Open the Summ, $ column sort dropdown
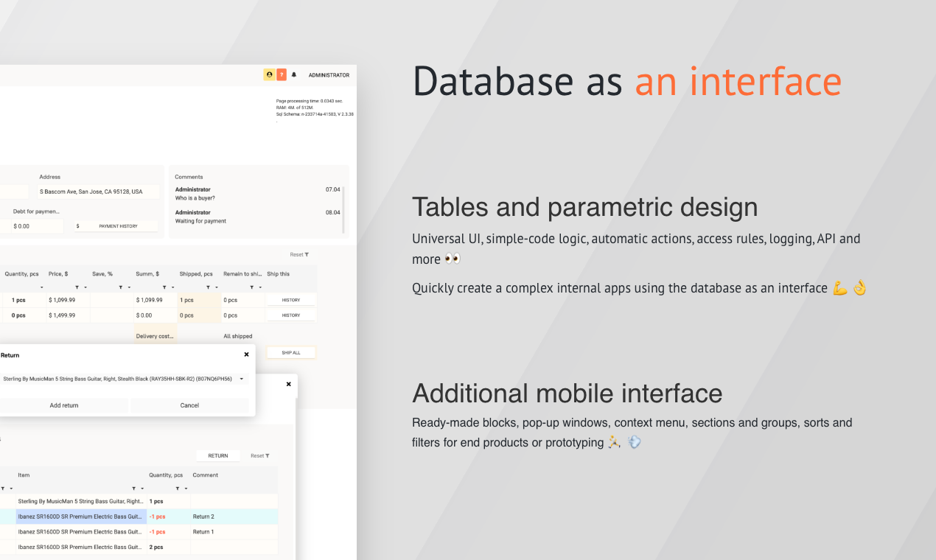This screenshot has height=560, width=936. pos(173,287)
